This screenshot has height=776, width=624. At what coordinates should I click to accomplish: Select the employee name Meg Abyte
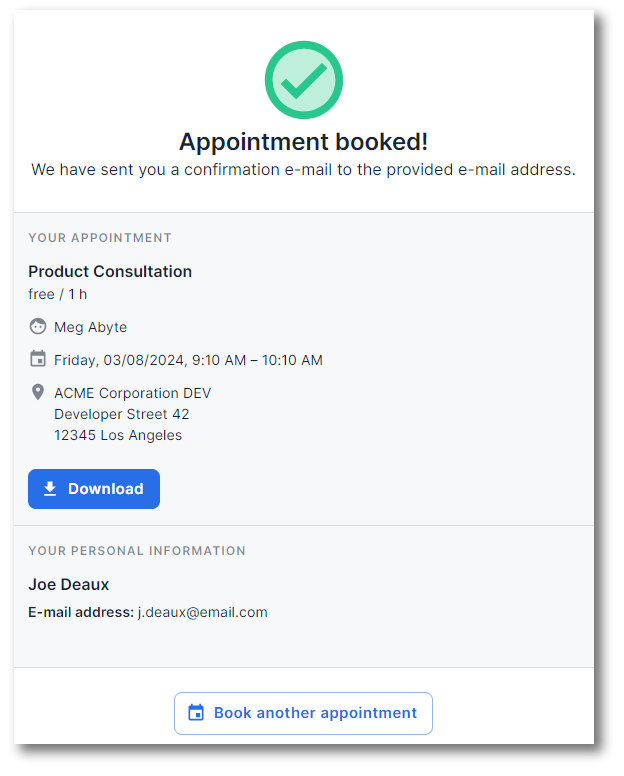[91, 327]
